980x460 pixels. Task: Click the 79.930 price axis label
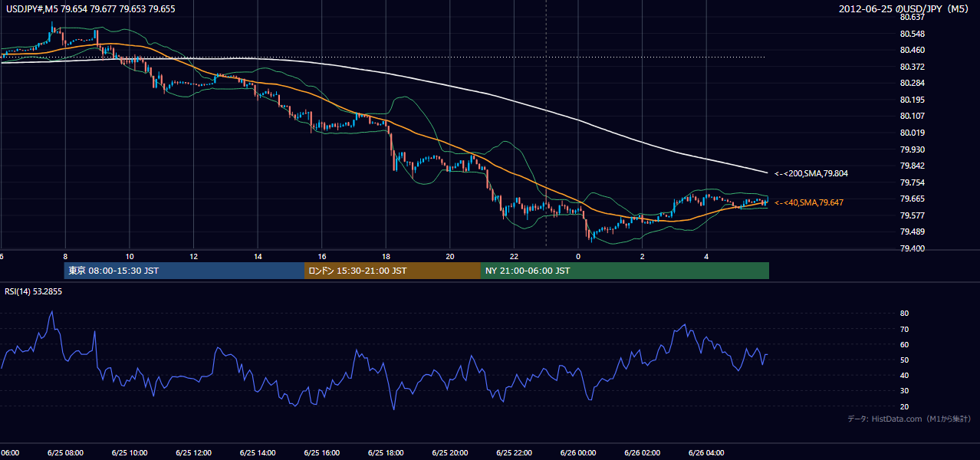[911, 149]
